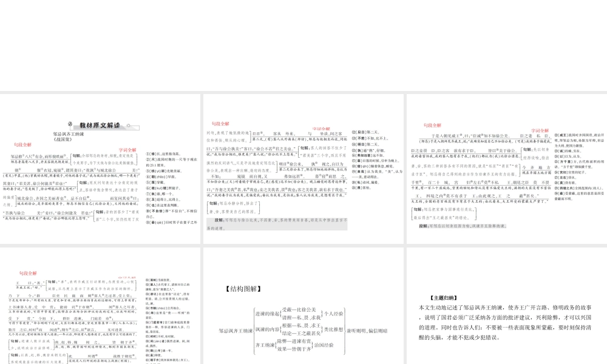Image resolution: width=607 pixels, height=364 pixels.
Task: Click 句段全解 label on the 于是入朝见威王 slide
Action: tap(432, 126)
